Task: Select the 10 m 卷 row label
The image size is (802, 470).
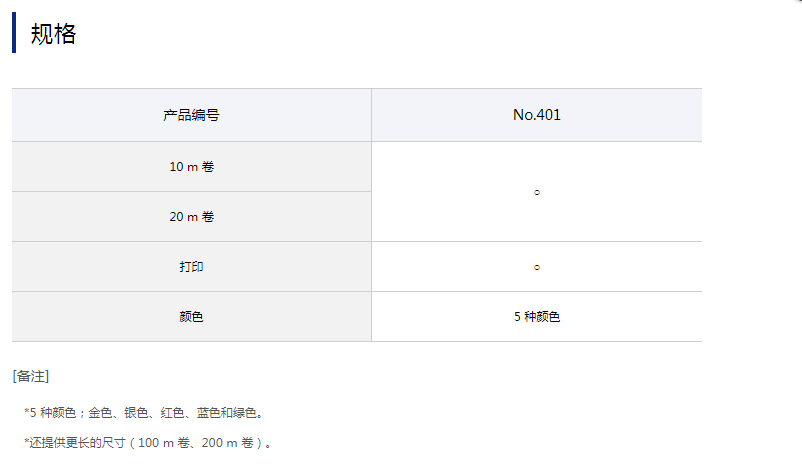Action: click(x=191, y=167)
